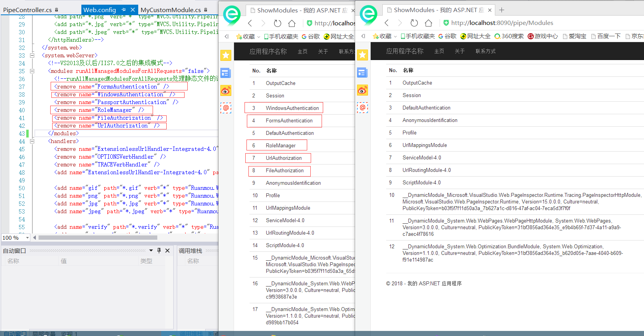This screenshot has height=336, width=644.
Task: Click the 类型 column header in 自动窗口
Action: (146, 261)
